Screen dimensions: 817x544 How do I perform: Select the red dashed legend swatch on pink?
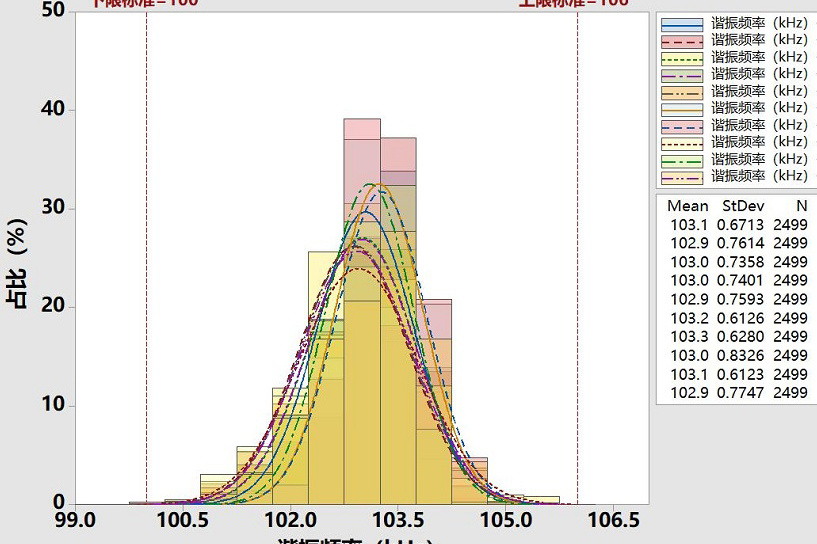[683, 40]
